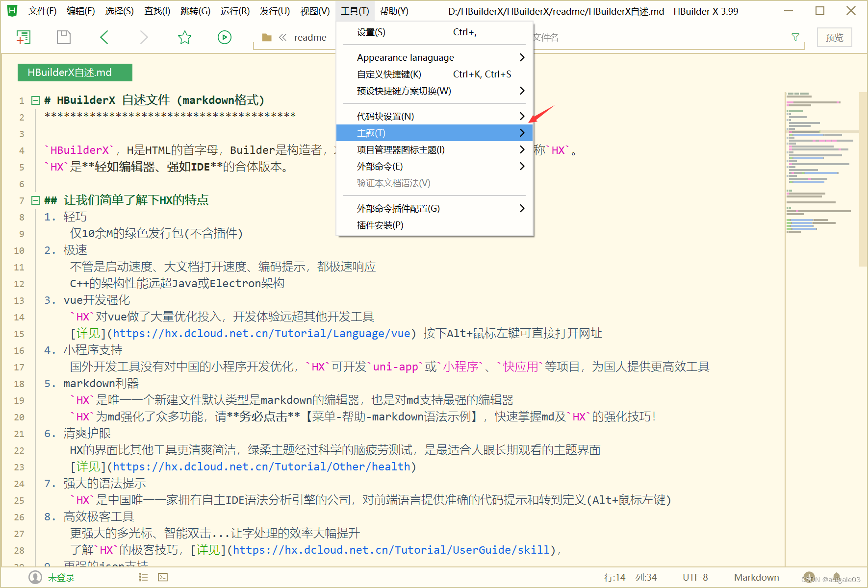
Task: Select the HBuilderX自述.md tab
Action: 75,73
